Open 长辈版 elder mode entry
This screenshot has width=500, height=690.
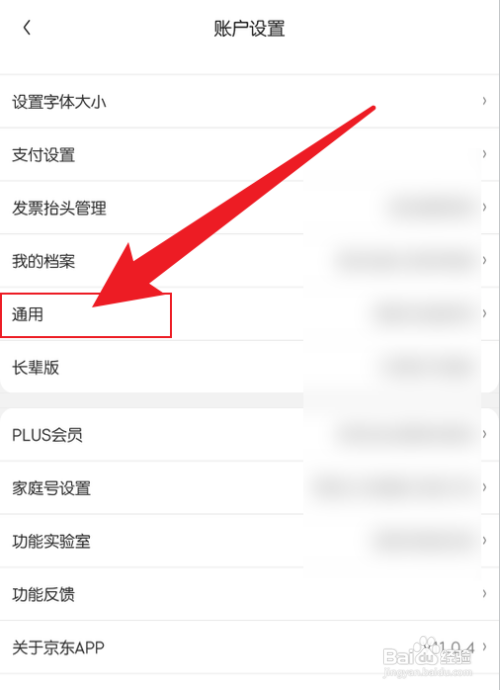tap(250, 367)
